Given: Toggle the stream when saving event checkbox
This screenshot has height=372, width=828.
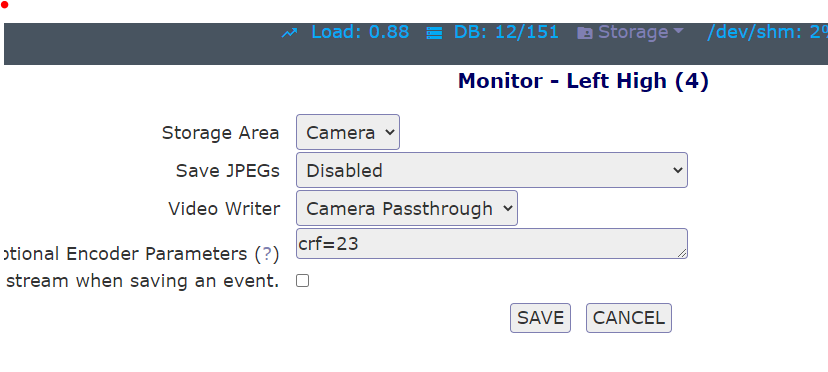Looking at the screenshot, I should tap(302, 281).
